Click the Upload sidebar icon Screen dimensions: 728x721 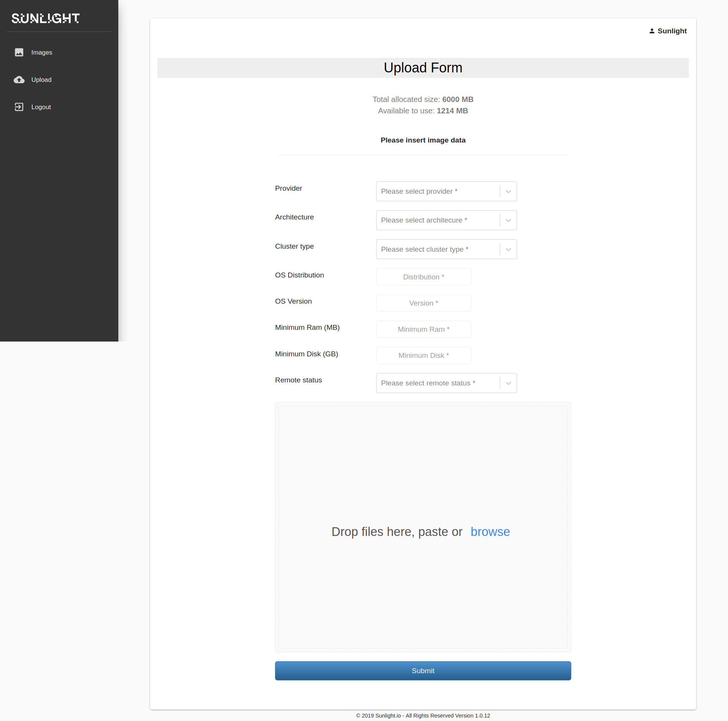click(19, 79)
